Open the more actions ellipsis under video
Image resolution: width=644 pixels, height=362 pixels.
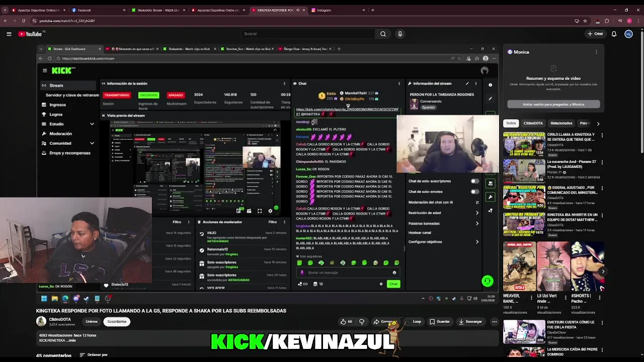[494, 322]
